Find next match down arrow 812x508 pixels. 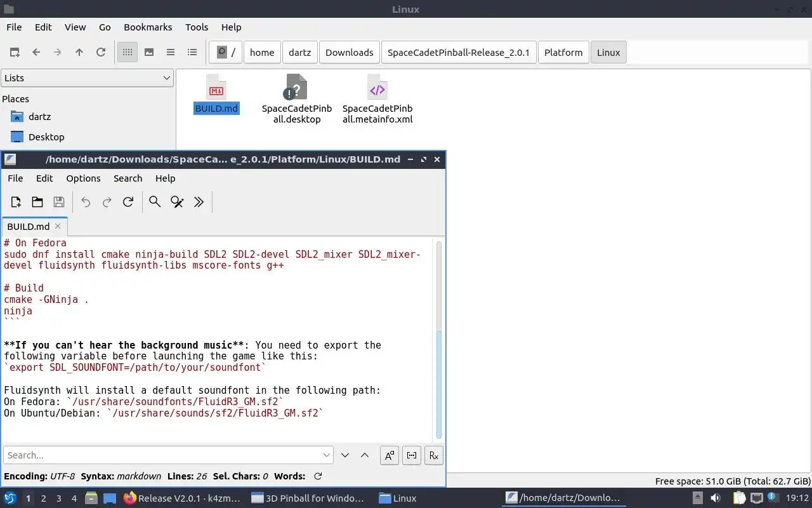345,455
